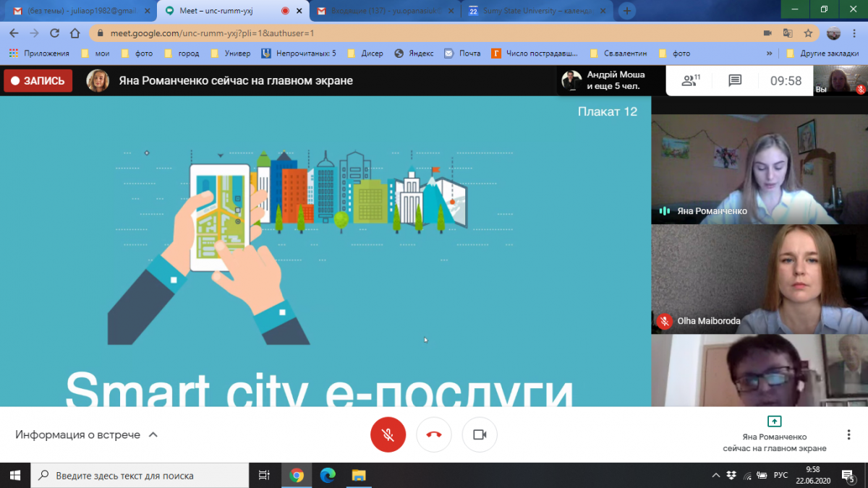This screenshot has width=868, height=488.
Task: Click the red ЗАПИСЬ recording indicator
Action: point(38,81)
